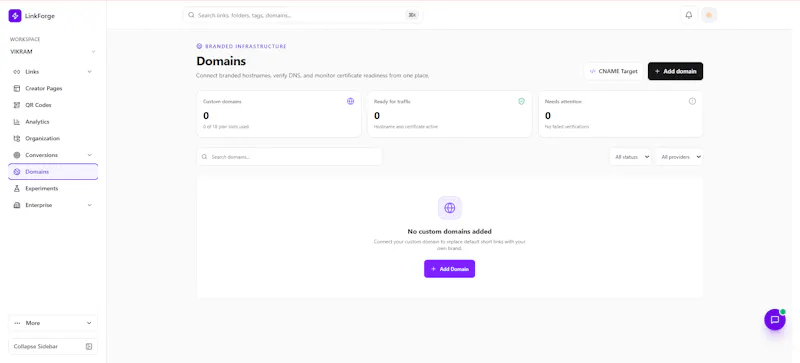Navigate to Organization page

point(53,138)
